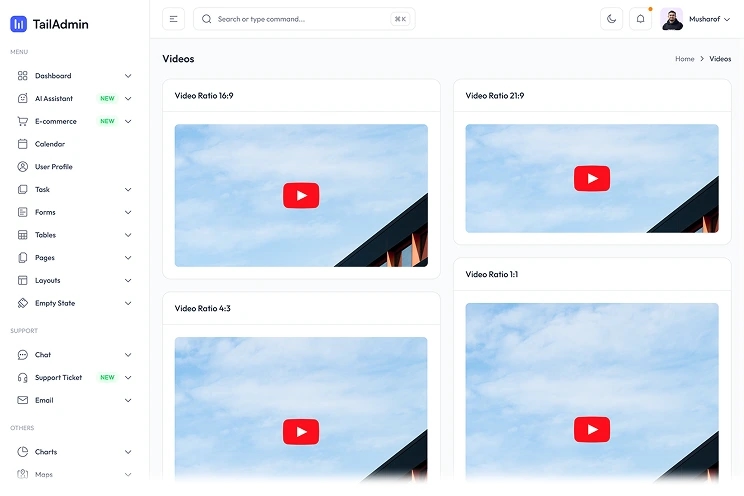This screenshot has width=744, height=496.
Task: Expand the AI Assistant chevron
Action: coord(128,99)
